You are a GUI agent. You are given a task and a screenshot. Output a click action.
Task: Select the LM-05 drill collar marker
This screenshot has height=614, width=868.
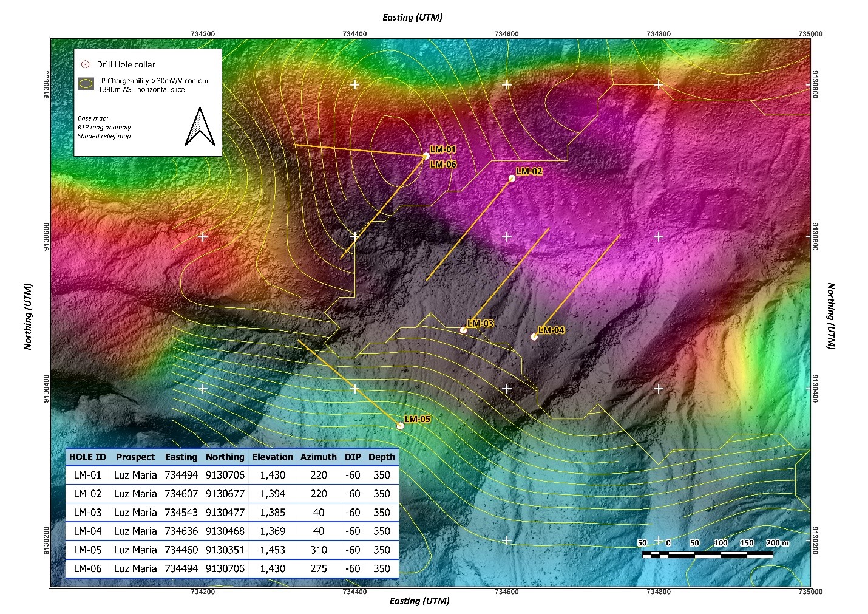pos(400,425)
